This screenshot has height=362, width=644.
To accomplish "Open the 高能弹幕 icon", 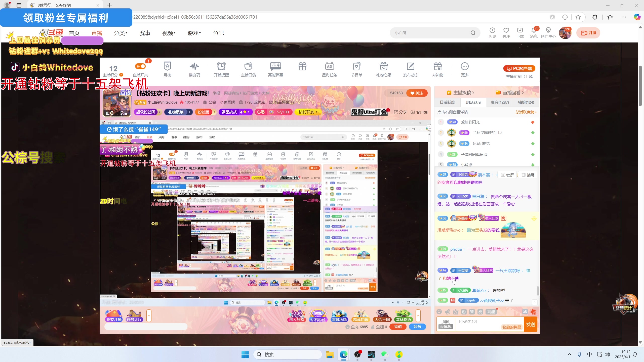I will (x=275, y=67).
